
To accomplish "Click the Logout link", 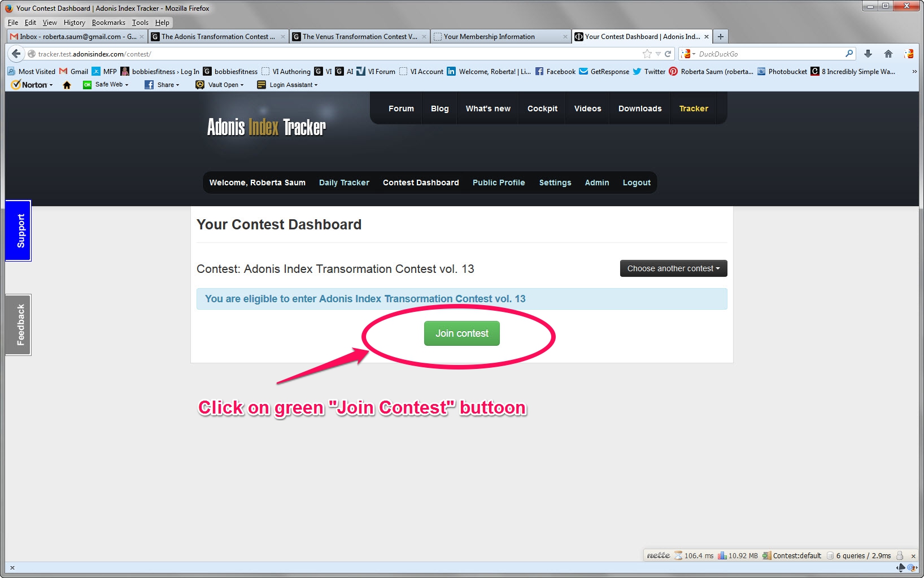I will point(637,182).
